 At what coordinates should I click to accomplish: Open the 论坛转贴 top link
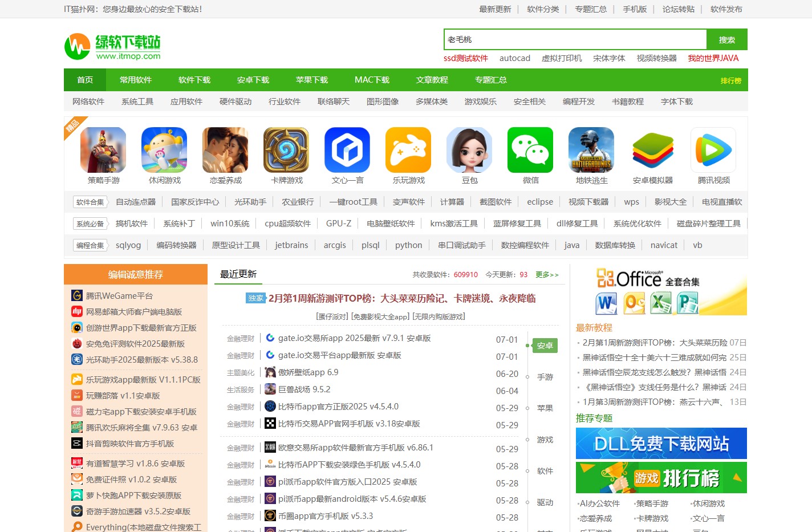click(x=679, y=9)
